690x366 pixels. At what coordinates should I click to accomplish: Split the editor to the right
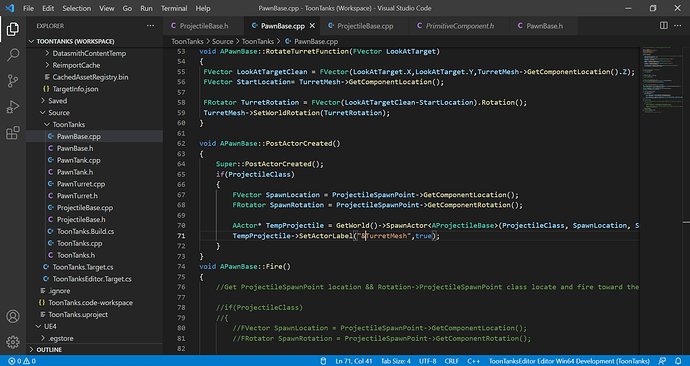pyautogui.click(x=664, y=26)
